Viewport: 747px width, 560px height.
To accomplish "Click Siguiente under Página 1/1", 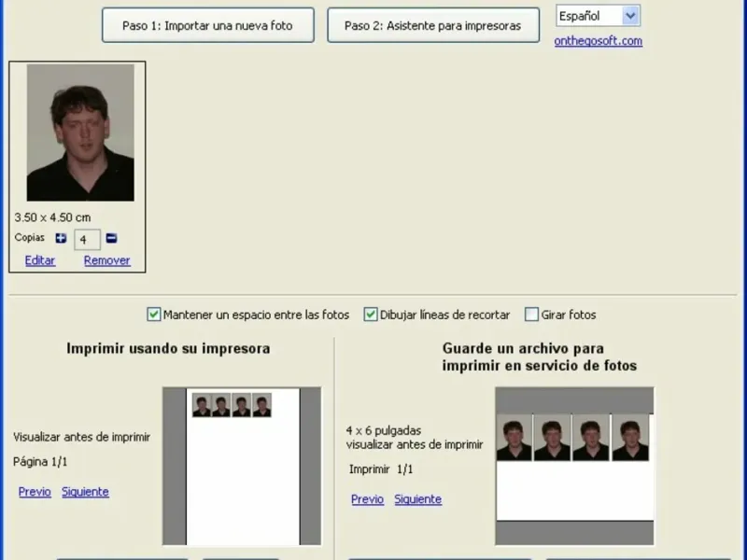I will [x=85, y=492].
